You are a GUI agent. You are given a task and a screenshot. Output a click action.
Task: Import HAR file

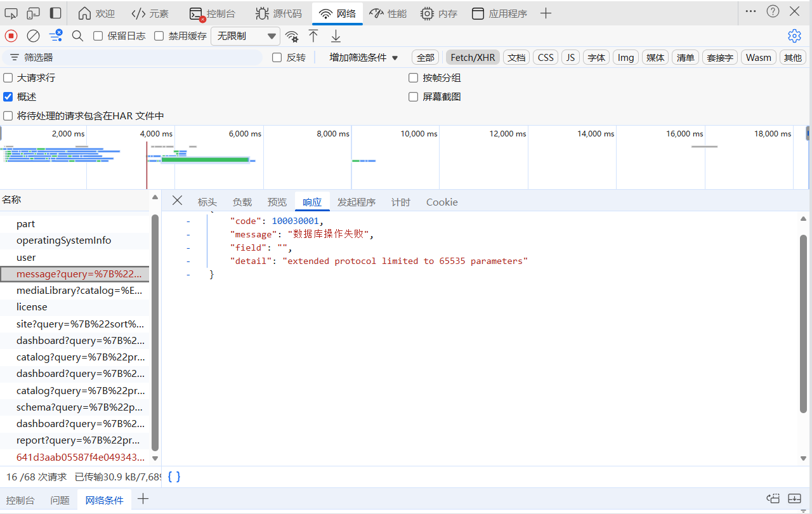(x=313, y=36)
